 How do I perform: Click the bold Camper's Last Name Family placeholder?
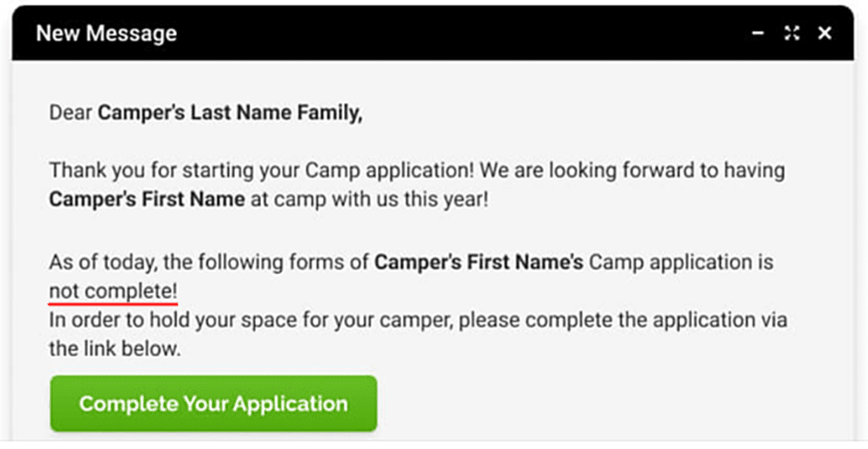pos(230,113)
